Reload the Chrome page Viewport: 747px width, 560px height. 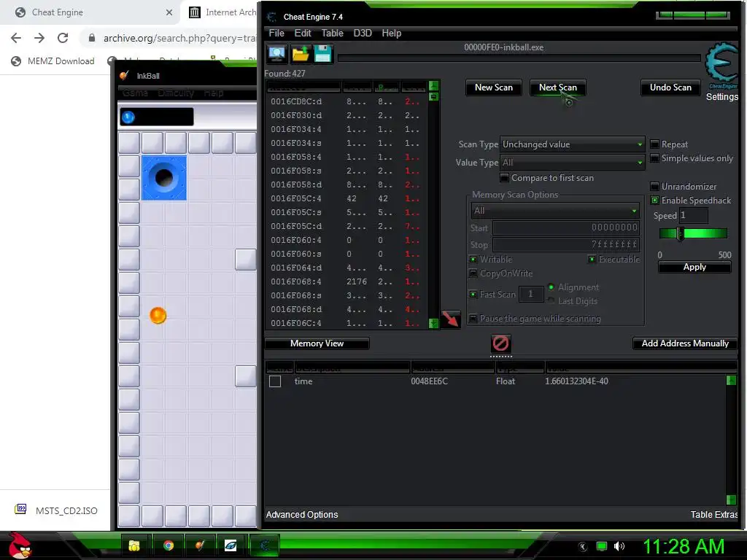point(63,38)
